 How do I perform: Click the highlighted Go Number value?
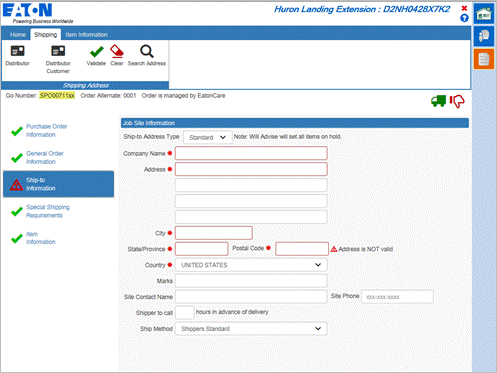(x=57, y=96)
